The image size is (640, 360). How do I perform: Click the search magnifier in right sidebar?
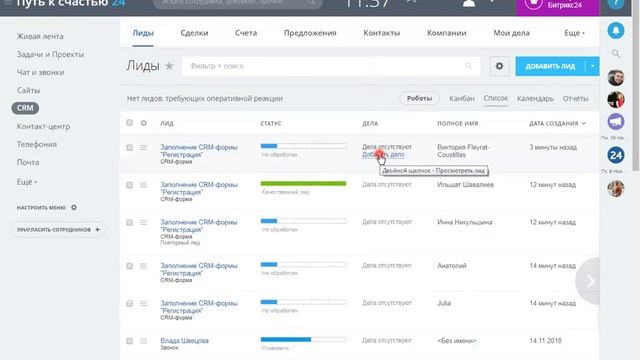coord(616,53)
